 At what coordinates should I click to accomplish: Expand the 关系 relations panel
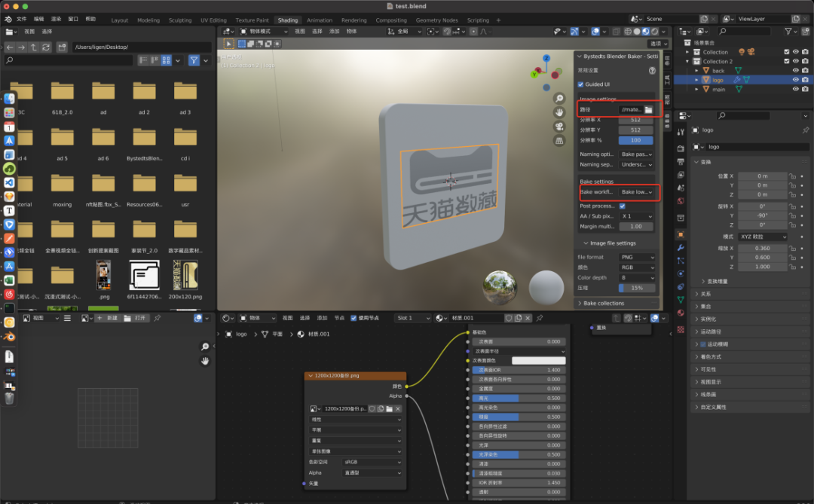click(751, 294)
